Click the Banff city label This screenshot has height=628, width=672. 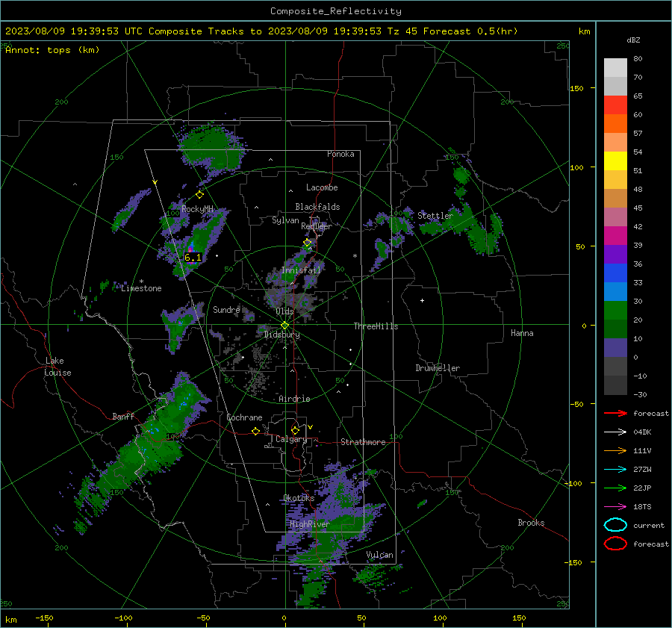click(x=123, y=416)
